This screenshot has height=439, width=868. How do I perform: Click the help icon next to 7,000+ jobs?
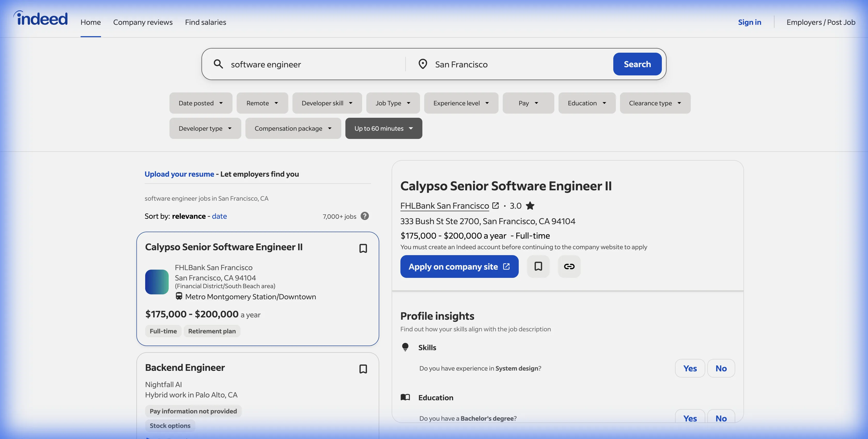click(x=364, y=216)
